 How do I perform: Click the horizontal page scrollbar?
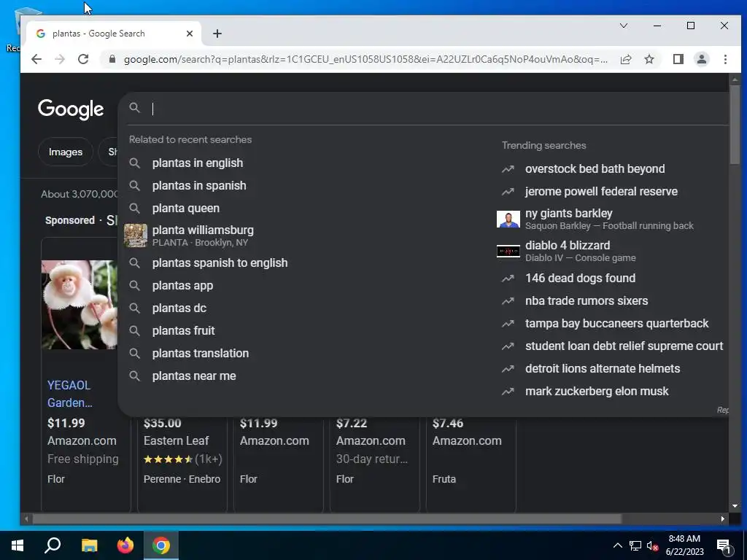327,518
